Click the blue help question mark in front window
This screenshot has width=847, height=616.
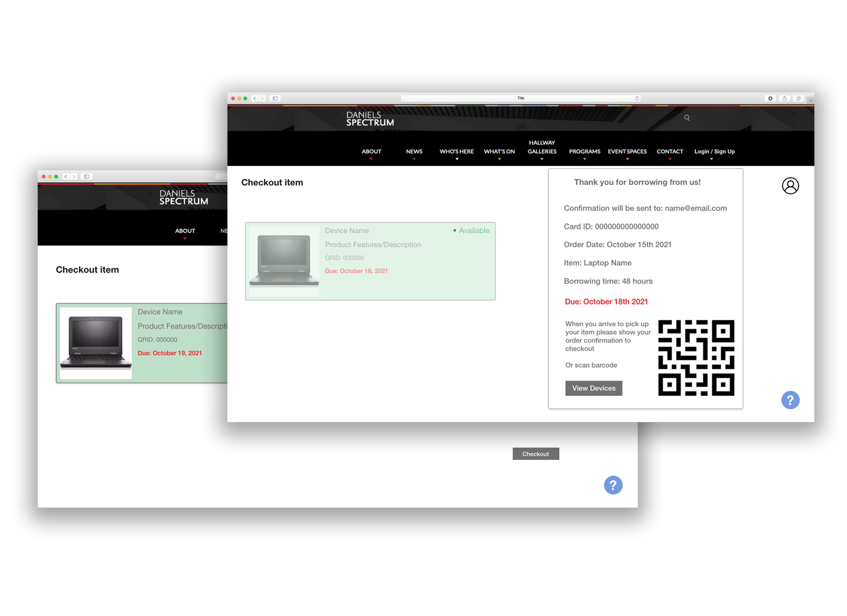click(x=790, y=400)
